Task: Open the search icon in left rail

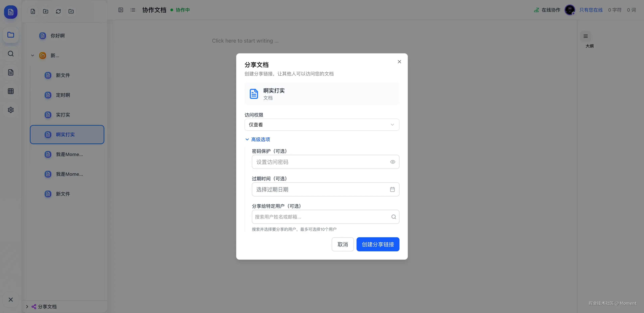Action: tap(11, 54)
